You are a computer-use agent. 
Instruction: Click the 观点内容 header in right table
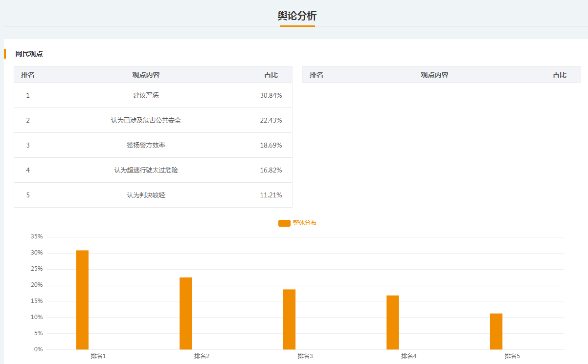[x=434, y=75]
